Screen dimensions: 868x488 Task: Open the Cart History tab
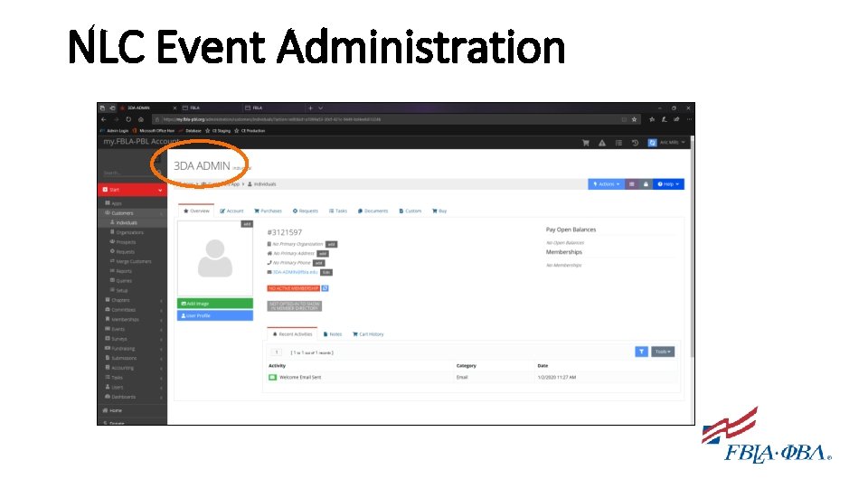coord(368,334)
